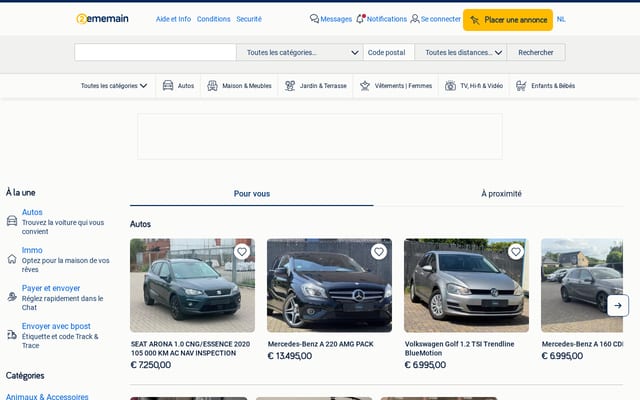The height and width of the screenshot is (400, 640).
Task: Favorite the Mercedes-Benz A 220 heart
Action: coord(379,252)
